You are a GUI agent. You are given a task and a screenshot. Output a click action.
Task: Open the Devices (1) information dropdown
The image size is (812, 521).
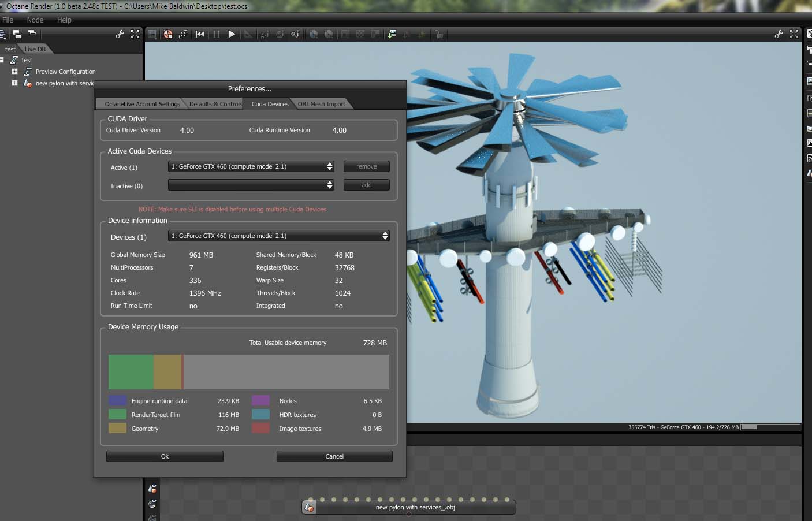click(x=278, y=236)
